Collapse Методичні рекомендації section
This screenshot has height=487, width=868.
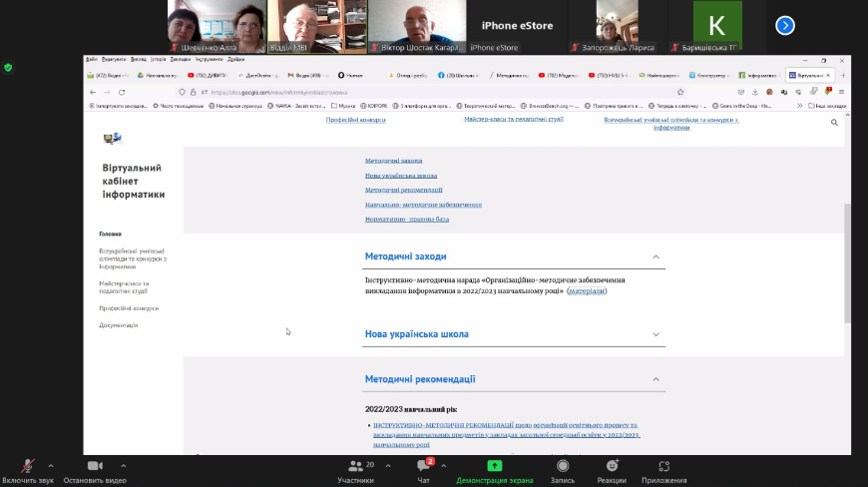coord(655,379)
